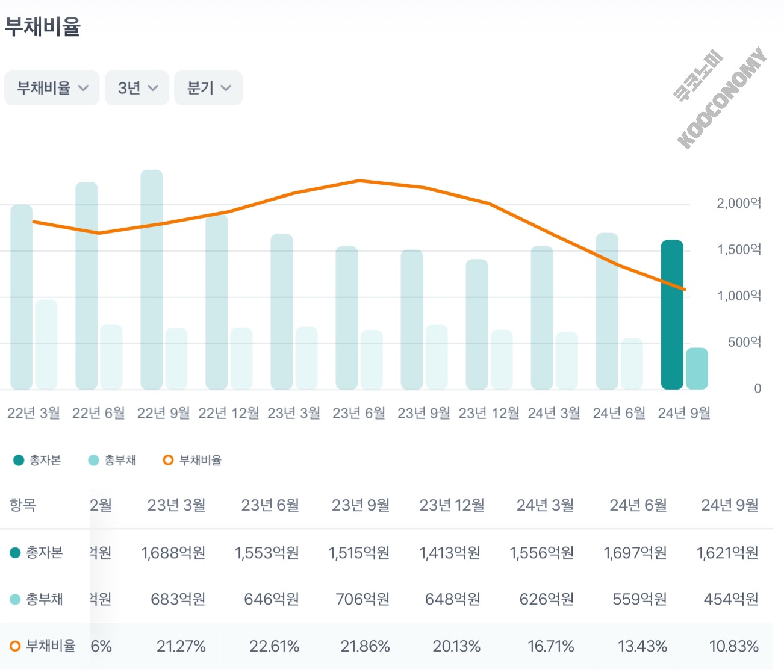Click the highlighted 24년 9월 총자본 bar
The height and width of the screenshot is (672, 784).
[x=672, y=315]
